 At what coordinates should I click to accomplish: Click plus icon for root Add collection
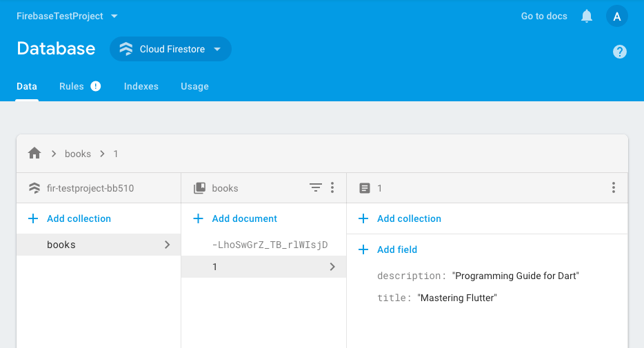pyautogui.click(x=33, y=218)
